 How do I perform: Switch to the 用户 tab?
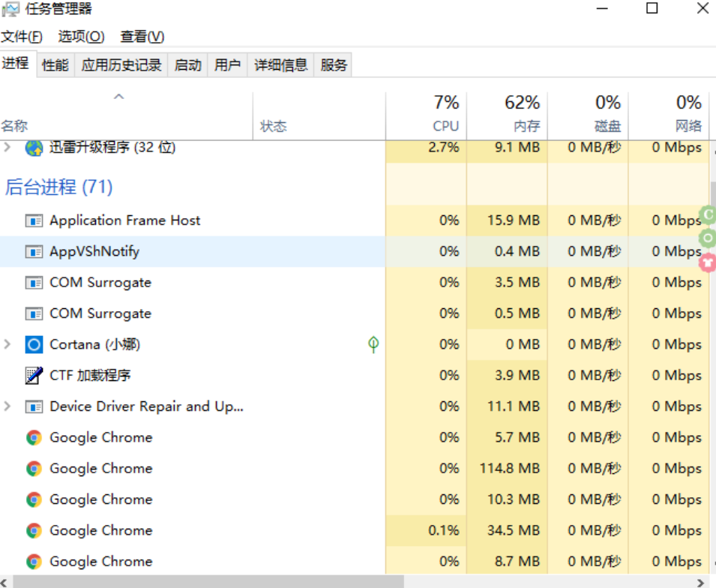[227, 65]
